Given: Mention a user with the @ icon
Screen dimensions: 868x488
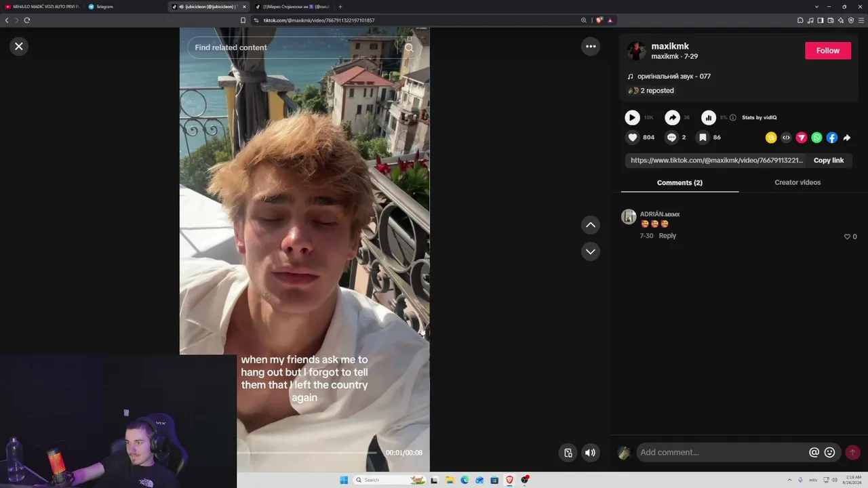Looking at the screenshot, I should pyautogui.click(x=814, y=453).
